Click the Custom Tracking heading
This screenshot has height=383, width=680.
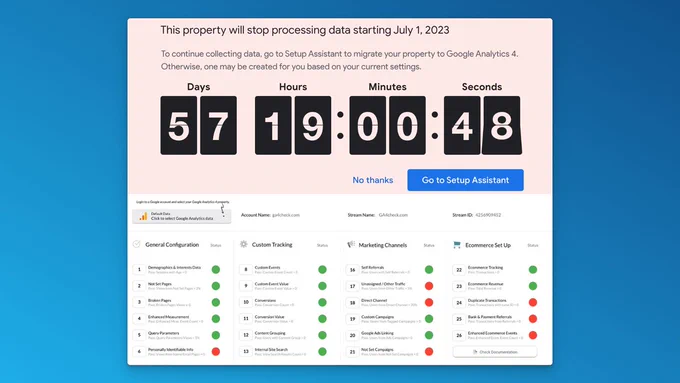click(x=272, y=245)
